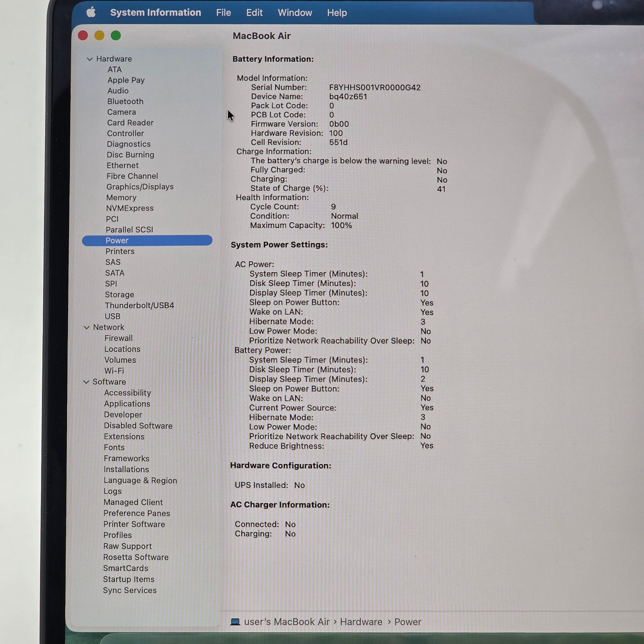Select Card Reader in the sidebar
This screenshot has height=644, width=644.
(x=130, y=123)
